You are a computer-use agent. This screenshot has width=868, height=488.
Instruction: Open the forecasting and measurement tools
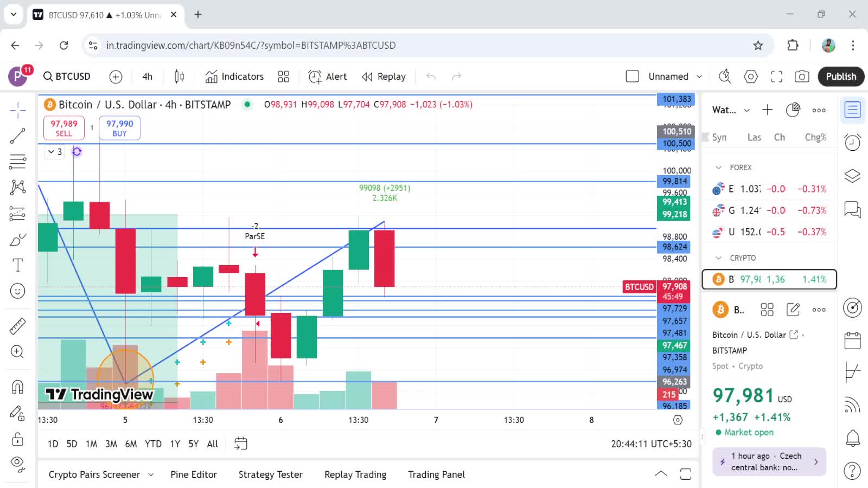[x=18, y=214]
